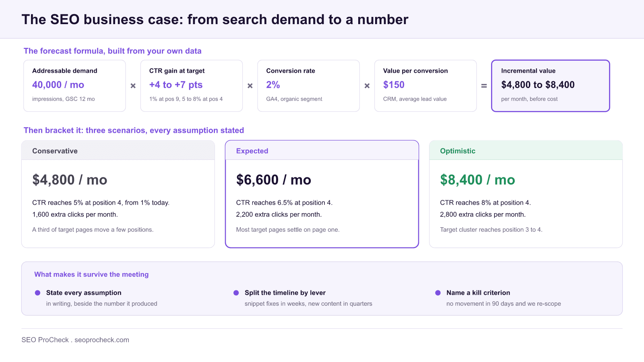The width and height of the screenshot is (644, 362).
Task: Click 'no movement in 90 days and we re-scope'
Action: click(504, 304)
